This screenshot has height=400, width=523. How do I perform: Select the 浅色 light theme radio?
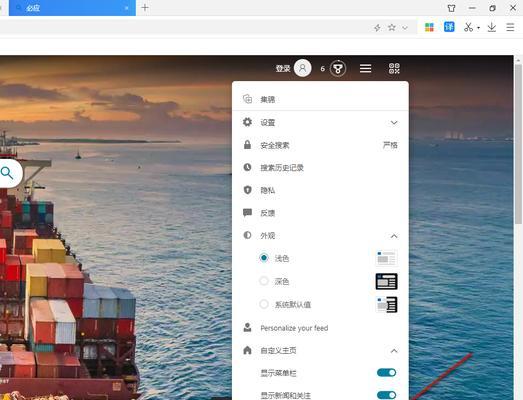coord(264,258)
